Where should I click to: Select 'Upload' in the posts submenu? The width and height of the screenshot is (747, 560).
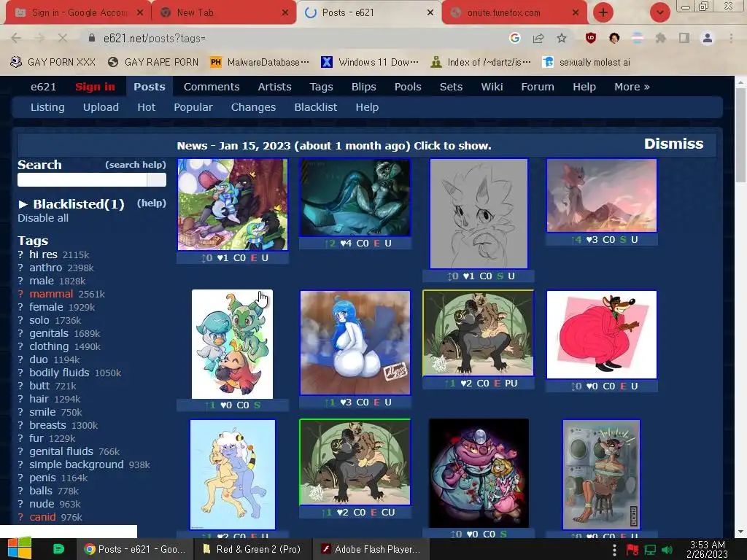coord(101,107)
